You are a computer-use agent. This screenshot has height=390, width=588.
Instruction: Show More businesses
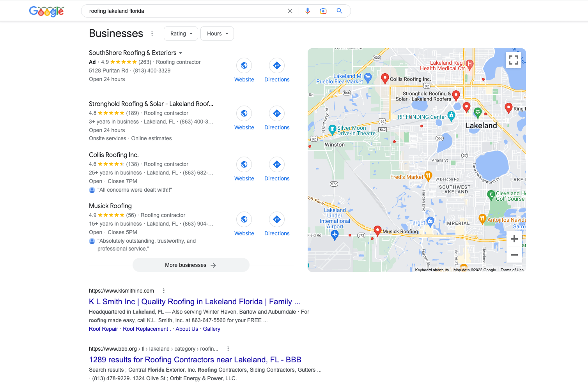pyautogui.click(x=191, y=265)
